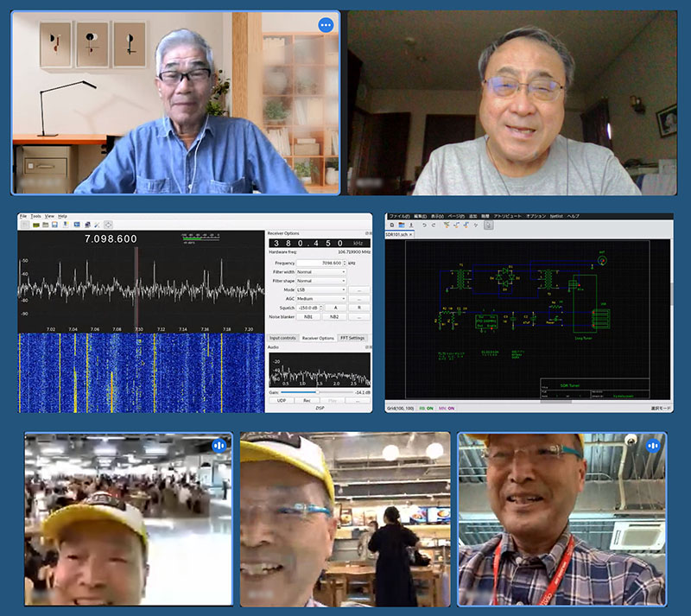Open the Mode options ellipsis button
691x616 pixels.
pyautogui.click(x=359, y=289)
